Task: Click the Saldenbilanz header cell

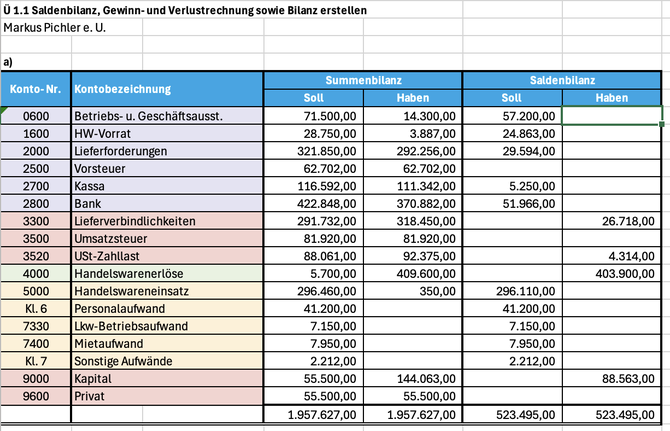Action: point(562,80)
